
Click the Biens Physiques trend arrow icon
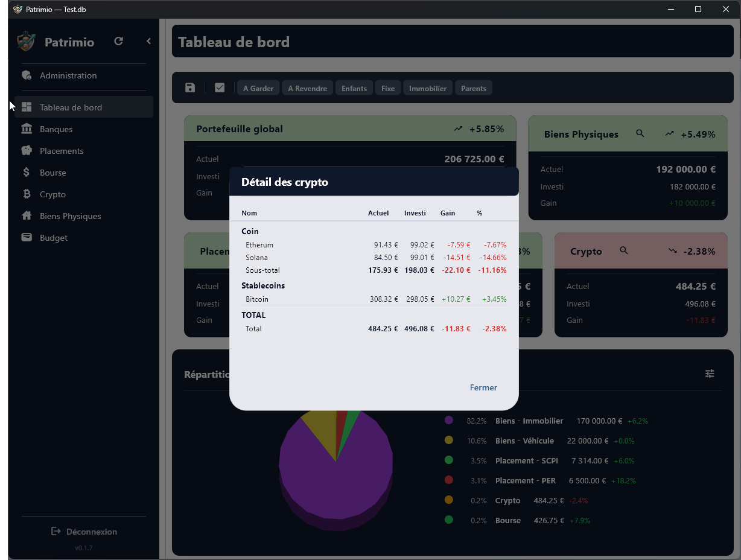tap(670, 134)
